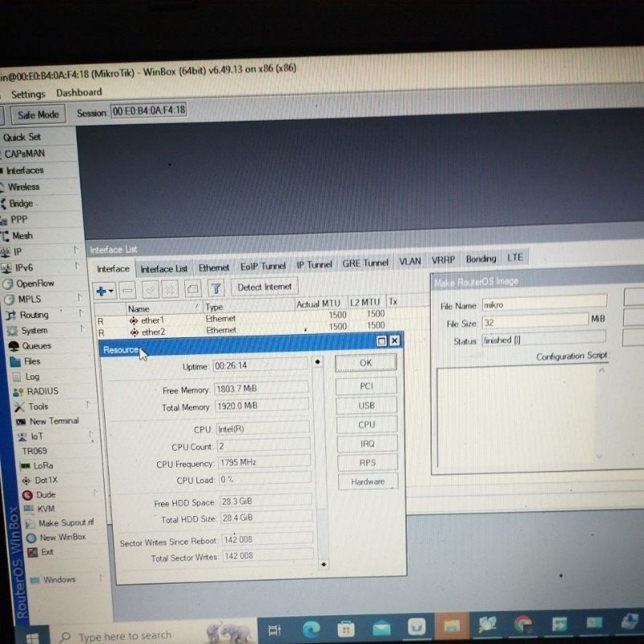
Task: Expand the IPv6 submenu
Action: [77, 266]
